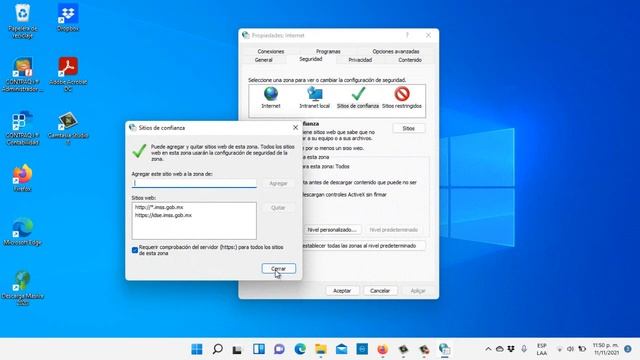Open the Dropbox tray icon
Image resolution: width=640 pixels, height=360 pixels.
(511, 349)
